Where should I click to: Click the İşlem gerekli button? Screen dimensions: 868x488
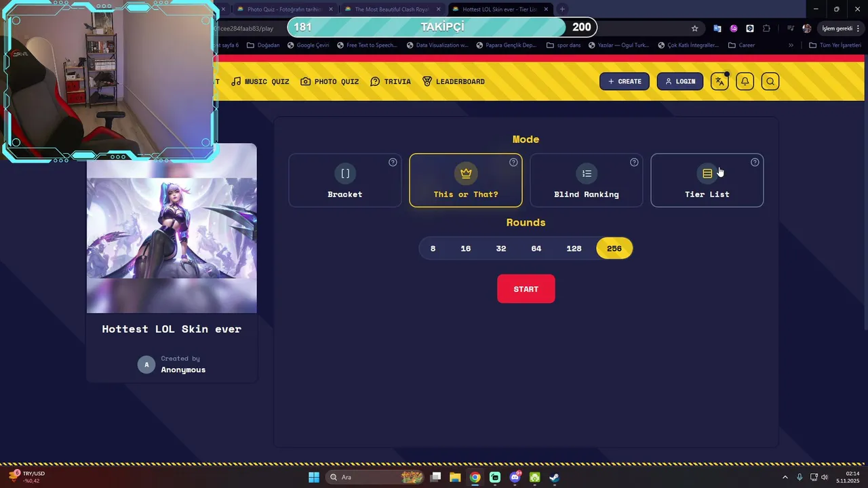click(x=841, y=28)
